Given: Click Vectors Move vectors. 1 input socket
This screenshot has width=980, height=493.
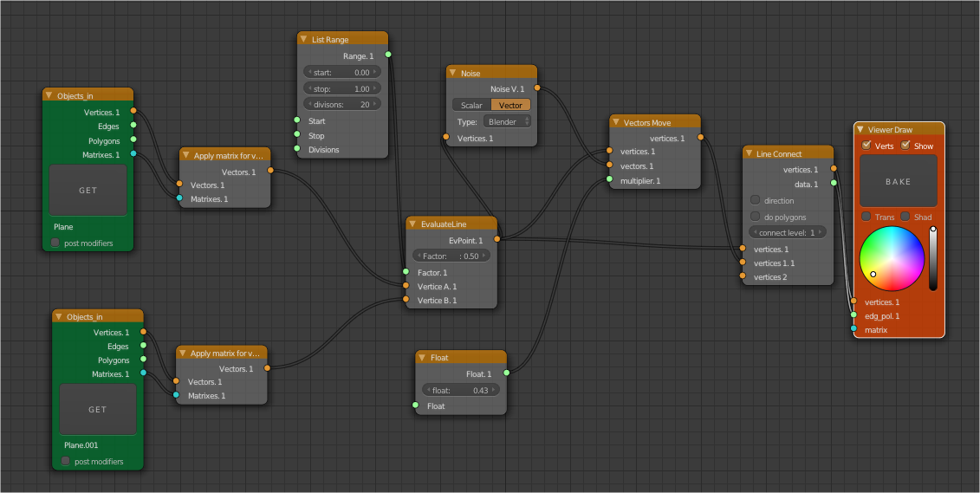Looking at the screenshot, I should click(609, 165).
